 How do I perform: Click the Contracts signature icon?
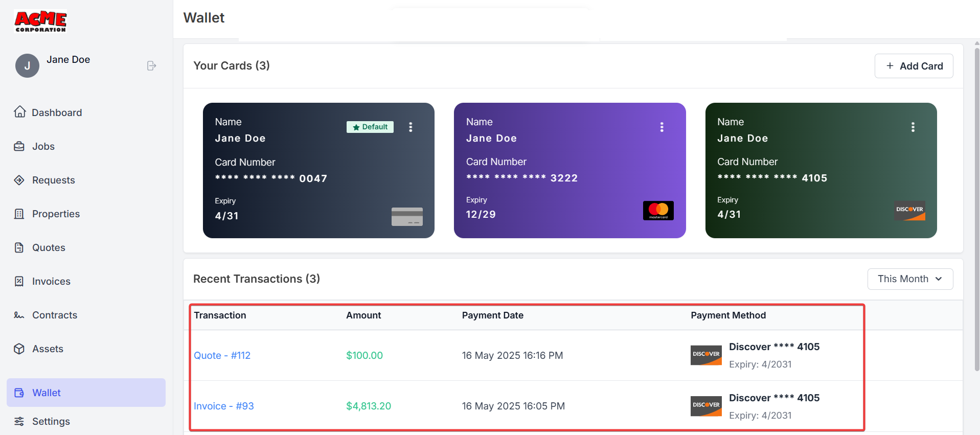[19, 315]
